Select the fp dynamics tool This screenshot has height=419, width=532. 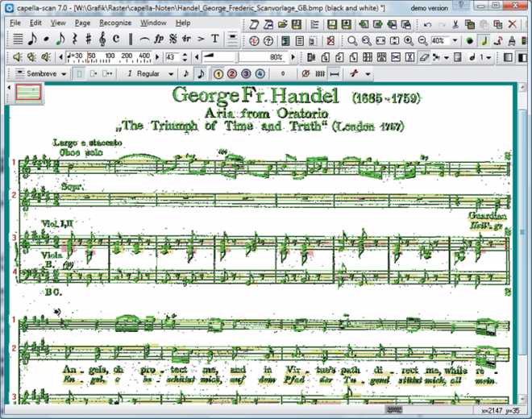pos(159,39)
